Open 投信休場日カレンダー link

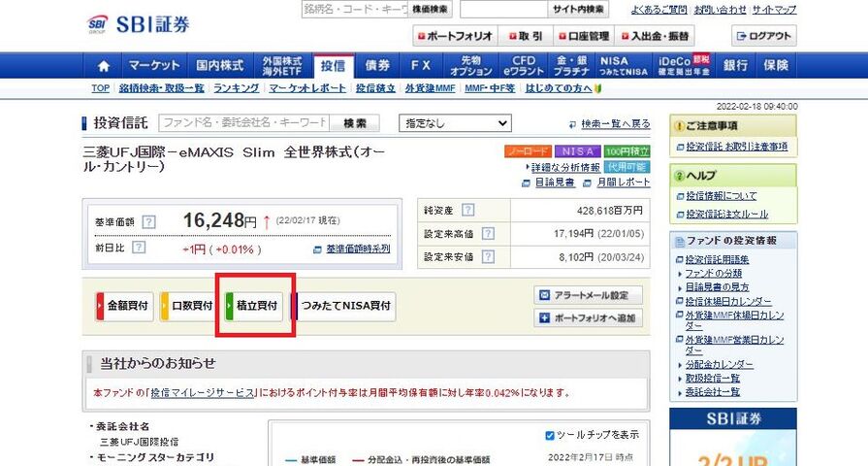tap(728, 301)
